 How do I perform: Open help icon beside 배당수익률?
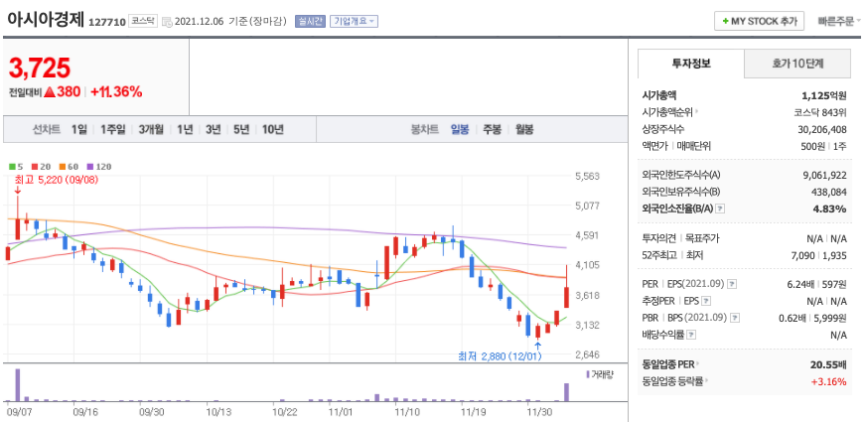click(691, 335)
